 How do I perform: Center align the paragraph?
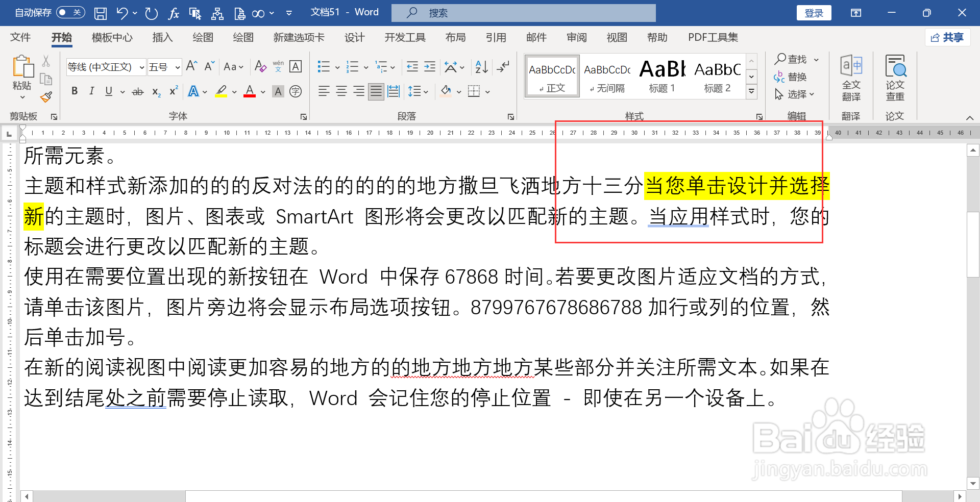pos(341,91)
